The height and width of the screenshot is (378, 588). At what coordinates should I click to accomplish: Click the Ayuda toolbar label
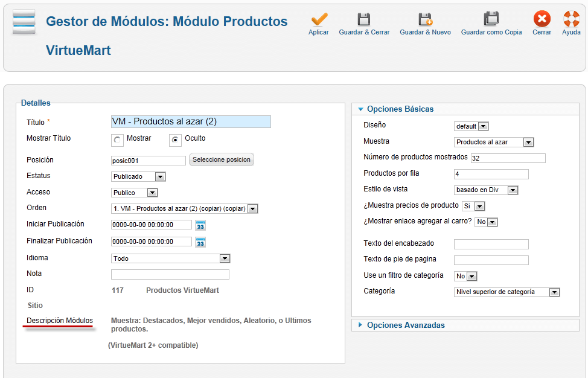pyautogui.click(x=571, y=32)
